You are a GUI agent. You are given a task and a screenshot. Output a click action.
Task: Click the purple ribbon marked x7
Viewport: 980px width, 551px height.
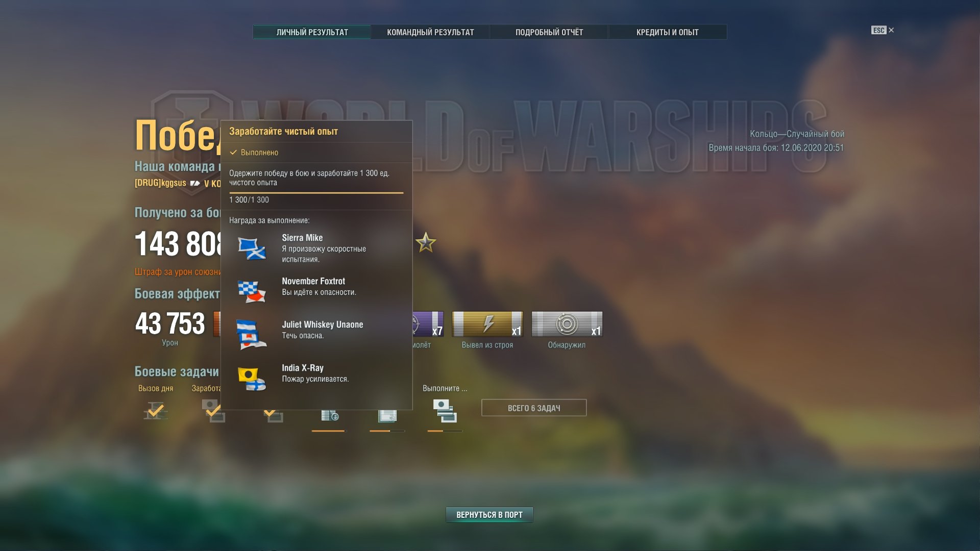(x=429, y=324)
